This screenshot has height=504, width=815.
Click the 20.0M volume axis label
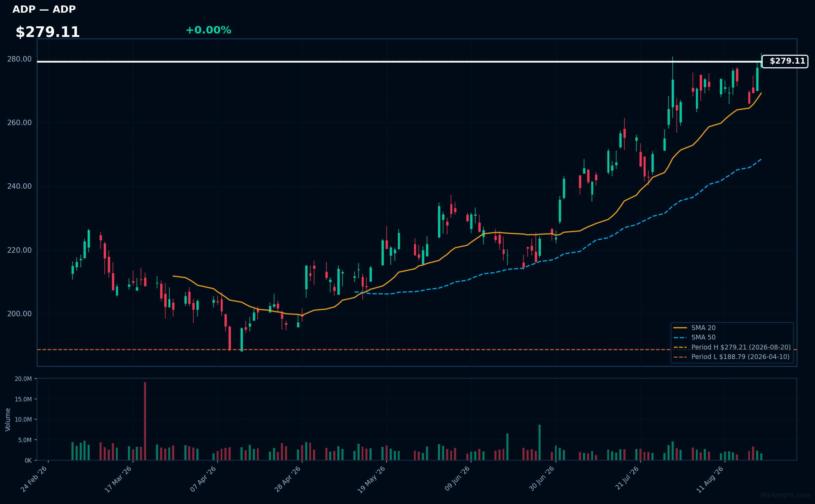[x=23, y=379]
